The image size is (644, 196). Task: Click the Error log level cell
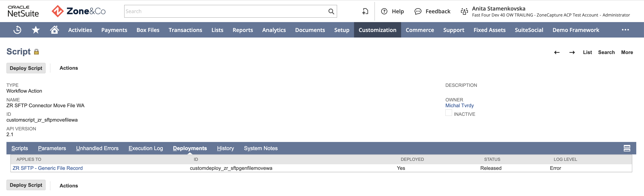555,168
